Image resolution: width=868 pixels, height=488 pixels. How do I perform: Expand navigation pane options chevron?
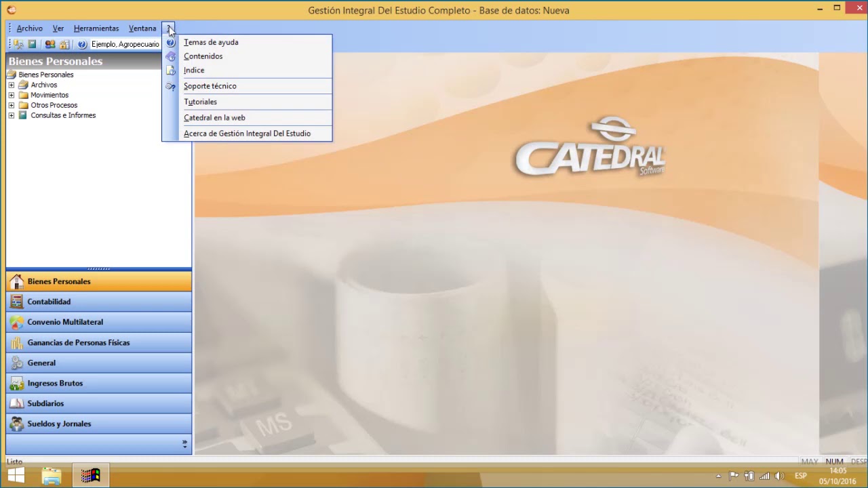[x=184, y=444]
